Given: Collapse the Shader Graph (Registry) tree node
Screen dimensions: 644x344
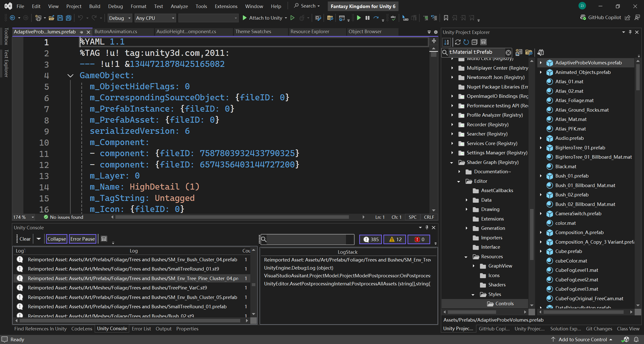Looking at the screenshot, I should tap(452, 163).
